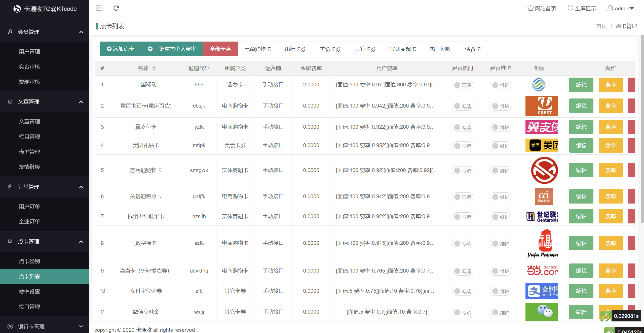Toggle 是否热门 switch for 数字福卡
The image size is (644, 333).
[x=463, y=244]
